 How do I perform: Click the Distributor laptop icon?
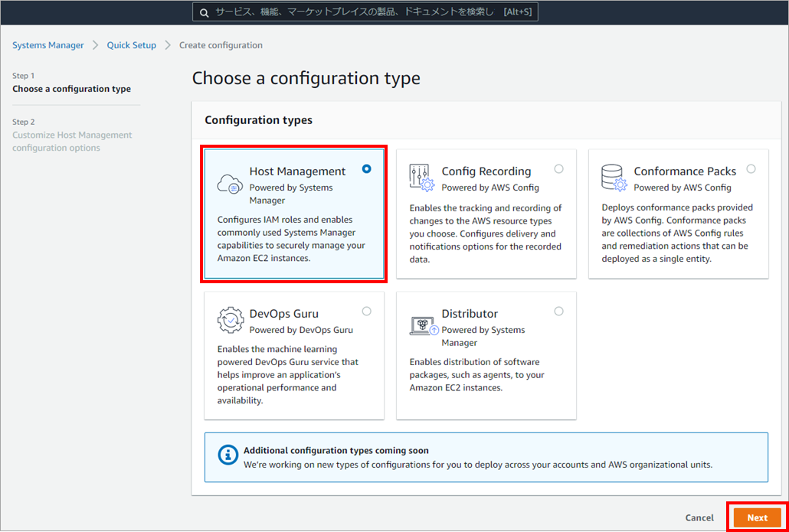pyautogui.click(x=424, y=326)
